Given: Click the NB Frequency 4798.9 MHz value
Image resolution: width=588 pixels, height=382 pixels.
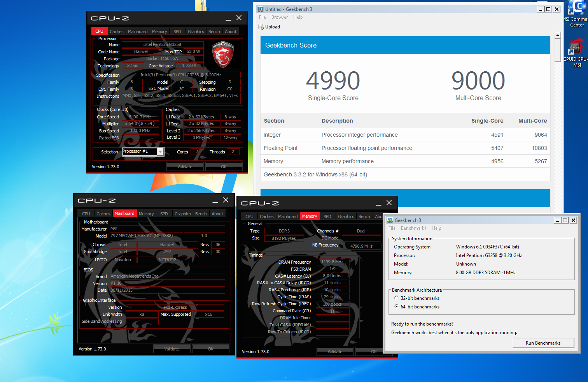Looking at the screenshot, I should (361, 246).
